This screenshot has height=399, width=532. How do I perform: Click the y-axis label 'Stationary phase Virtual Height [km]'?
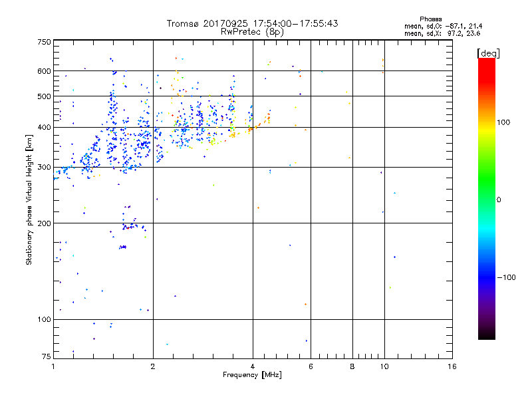29,199
